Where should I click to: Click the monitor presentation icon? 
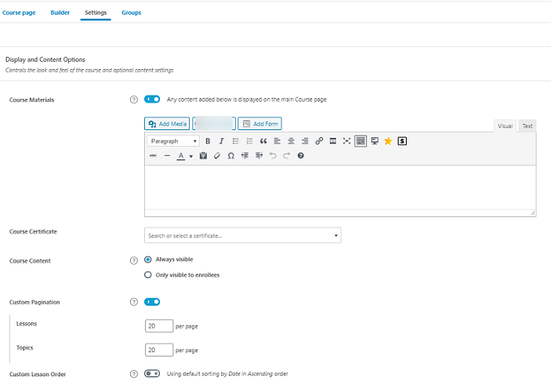[x=375, y=141]
